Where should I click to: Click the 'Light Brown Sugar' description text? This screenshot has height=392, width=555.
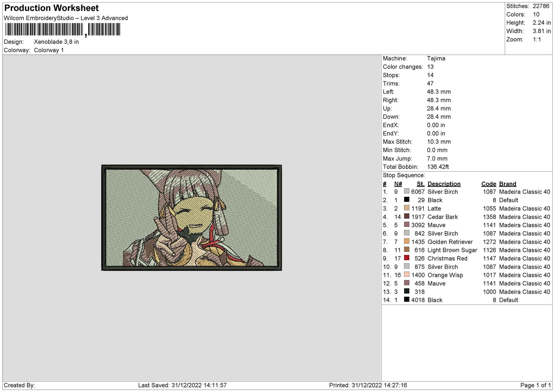coord(452,250)
